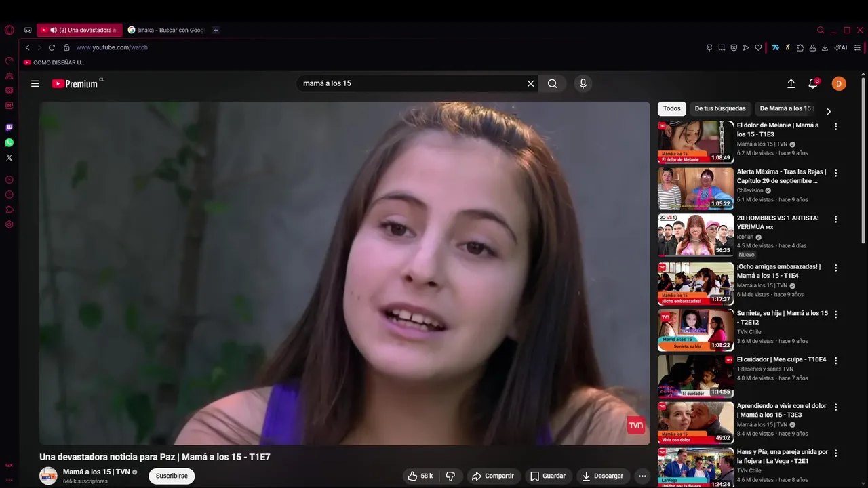Open YouTube notifications bell
Image resolution: width=868 pixels, height=488 pixels.
tap(812, 83)
